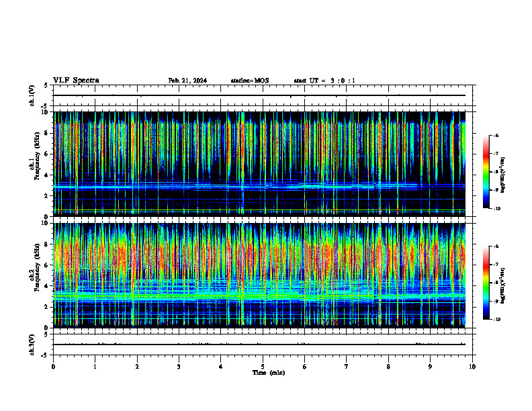Screen dimensions: 532x411
Task: Click the time axis tick label "6"
Action: pyautogui.click(x=304, y=367)
